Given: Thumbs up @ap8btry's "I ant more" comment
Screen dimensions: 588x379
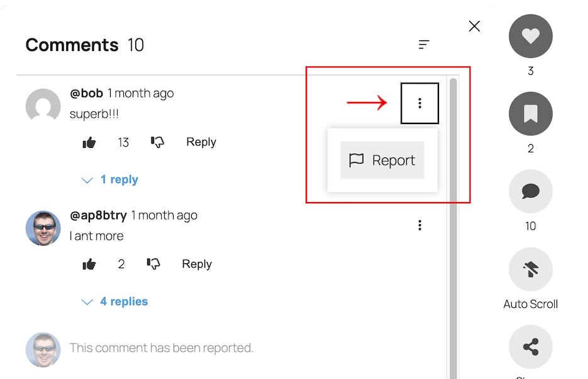Looking at the screenshot, I should tap(89, 264).
